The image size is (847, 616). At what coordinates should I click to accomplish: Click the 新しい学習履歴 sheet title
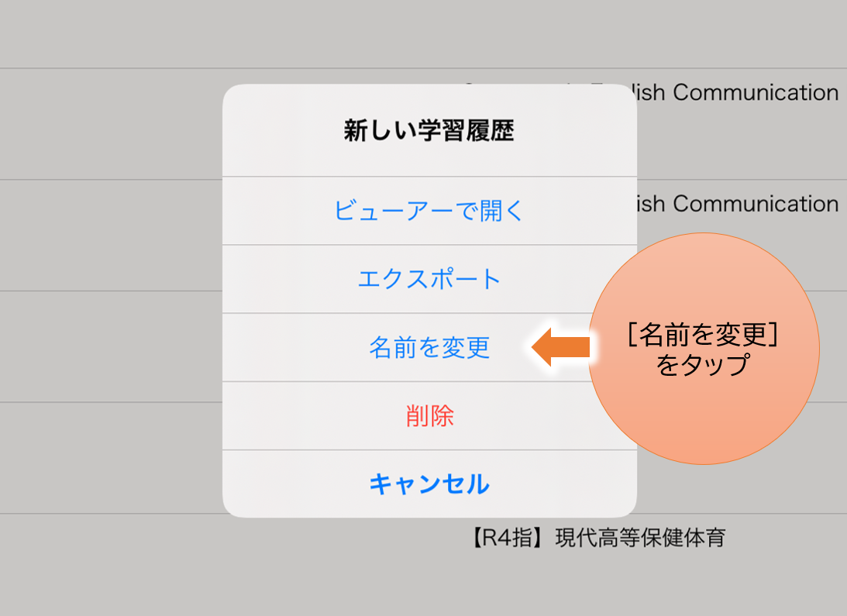coord(429,131)
